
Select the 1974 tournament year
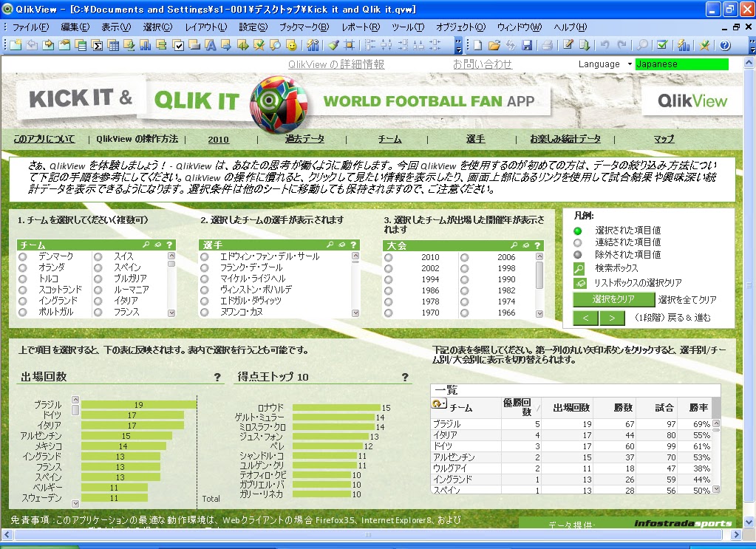[x=506, y=301]
